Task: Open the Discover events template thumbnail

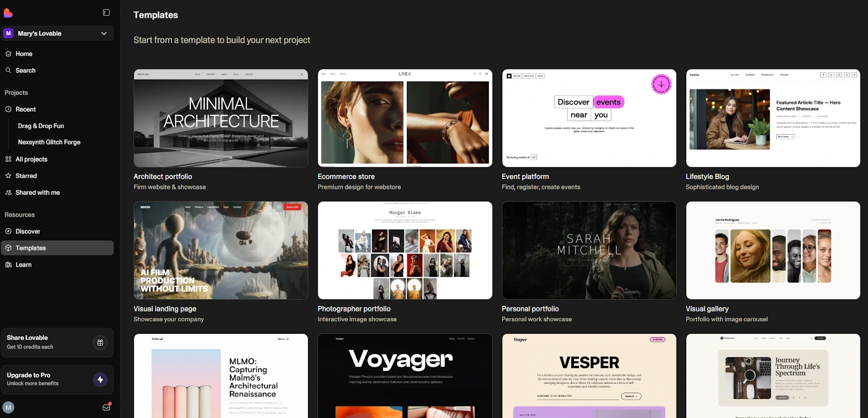Action: click(589, 118)
